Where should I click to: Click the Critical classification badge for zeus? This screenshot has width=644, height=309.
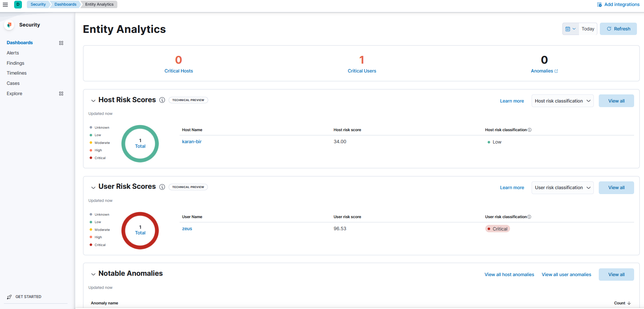click(497, 229)
